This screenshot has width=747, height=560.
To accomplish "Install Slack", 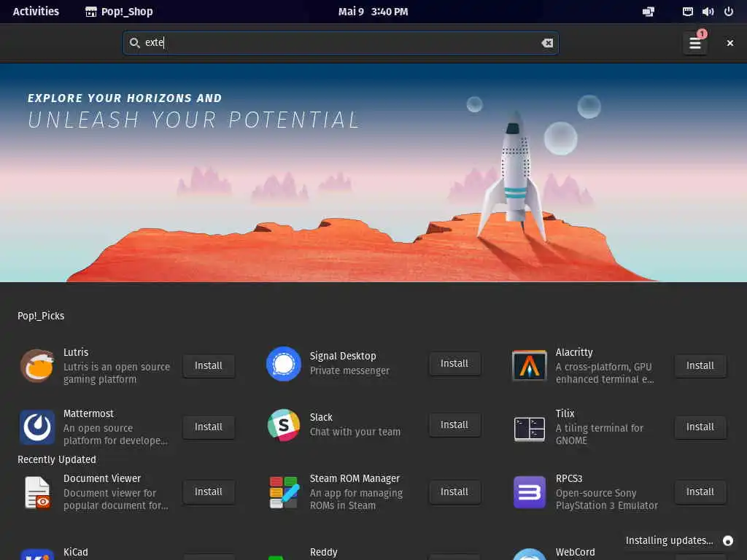I will (x=454, y=425).
